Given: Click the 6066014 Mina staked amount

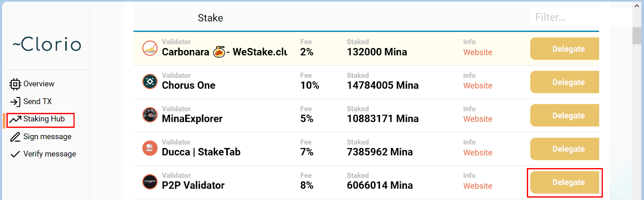Looking at the screenshot, I should coord(380,185).
